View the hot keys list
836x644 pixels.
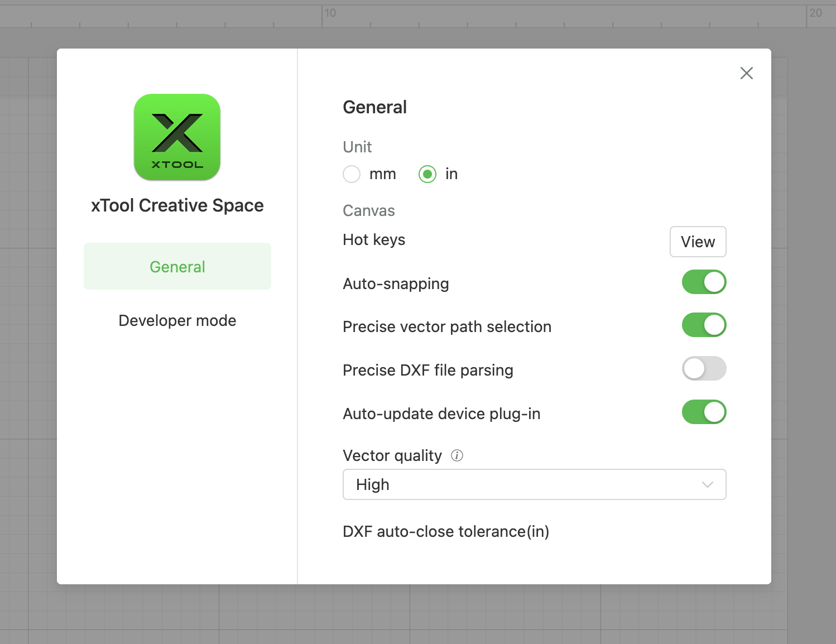(698, 242)
